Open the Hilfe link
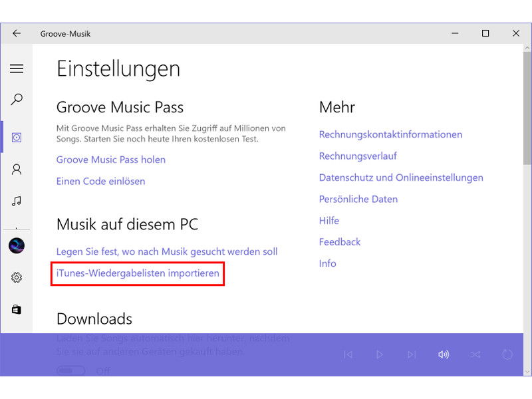This screenshot has width=532, height=399. coord(329,221)
